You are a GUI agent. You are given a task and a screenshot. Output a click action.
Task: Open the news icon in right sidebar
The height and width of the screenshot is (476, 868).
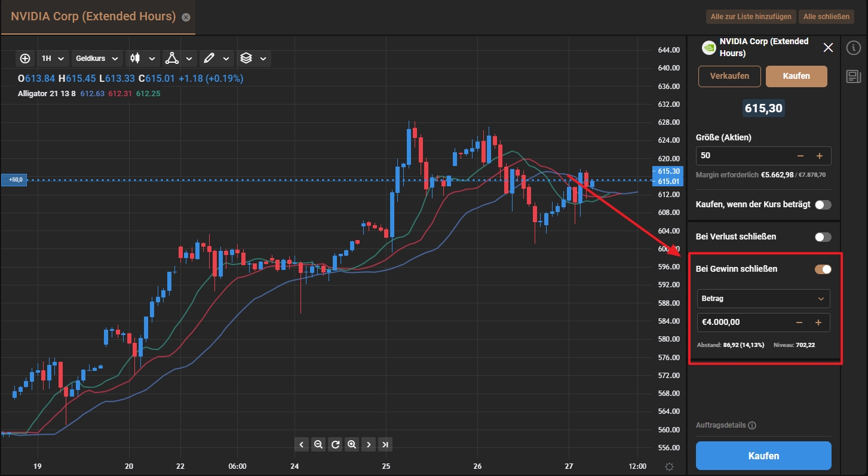point(854,76)
